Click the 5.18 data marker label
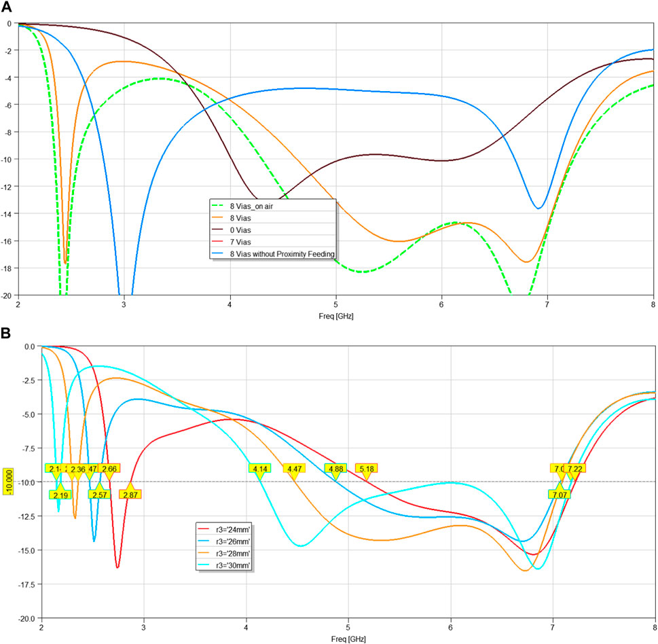 coord(367,469)
